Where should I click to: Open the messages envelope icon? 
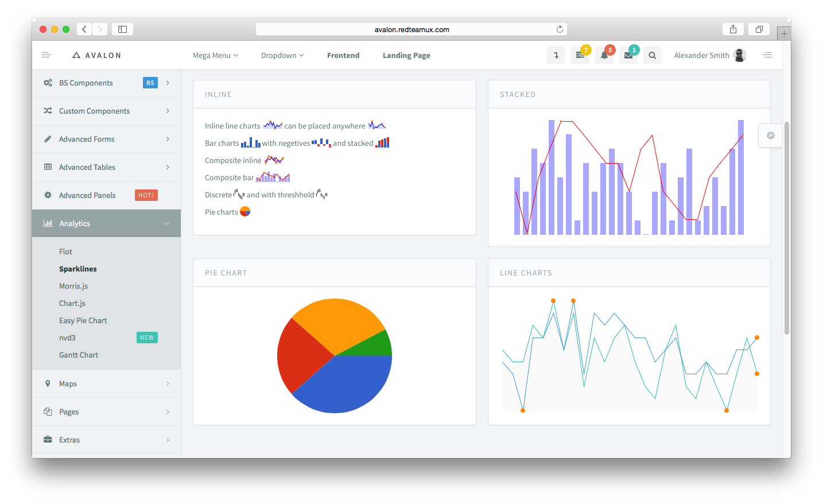point(628,55)
